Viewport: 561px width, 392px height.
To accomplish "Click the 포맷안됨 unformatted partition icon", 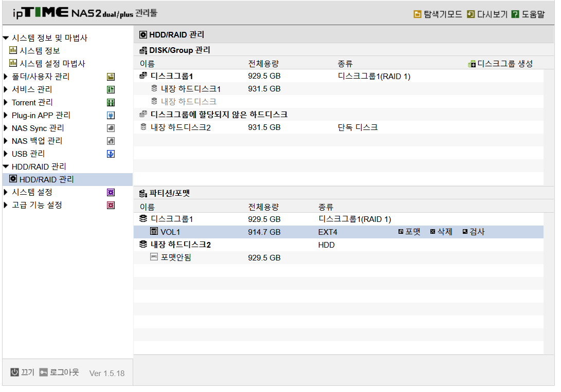I will click(x=154, y=257).
